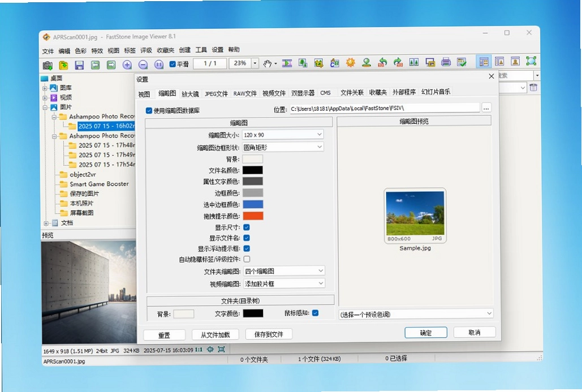Pick the 拖拽提示颜色 orange swatch
582x392 pixels.
coord(253,216)
